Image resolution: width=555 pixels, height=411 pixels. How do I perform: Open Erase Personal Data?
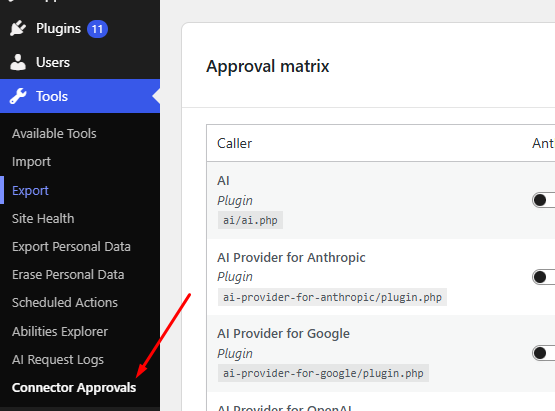coord(68,274)
